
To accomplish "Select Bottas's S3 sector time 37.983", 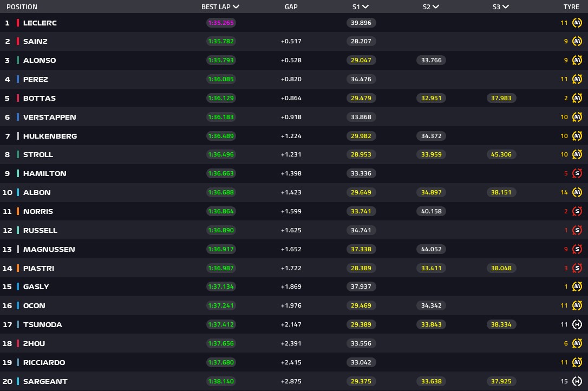I will tap(501, 98).
